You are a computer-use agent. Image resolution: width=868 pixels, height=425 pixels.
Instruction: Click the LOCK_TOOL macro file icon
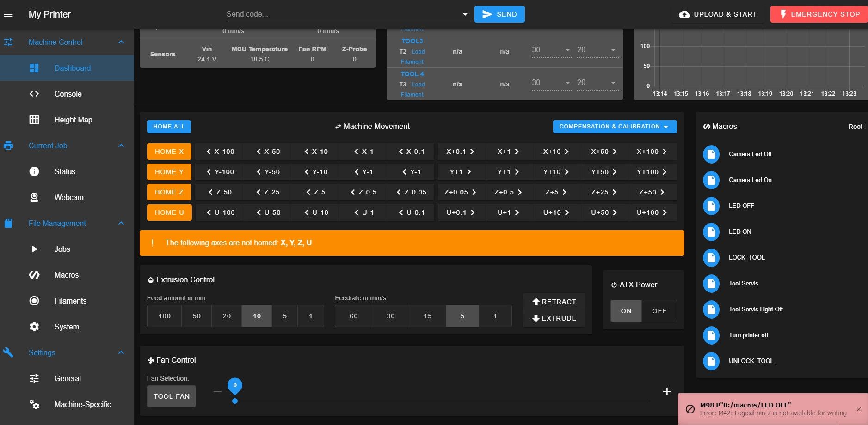click(711, 257)
